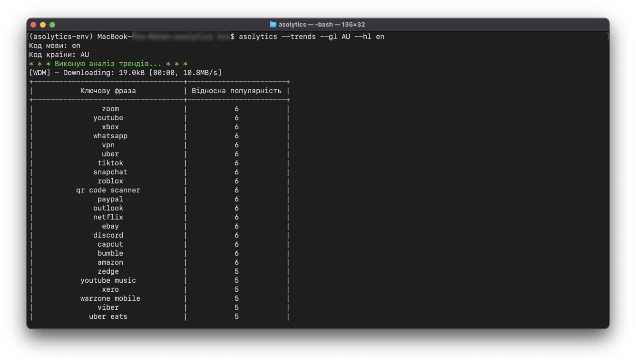The height and width of the screenshot is (364, 636).
Task: Click the '[WDM] - Downloading' progress line
Action: click(x=125, y=73)
